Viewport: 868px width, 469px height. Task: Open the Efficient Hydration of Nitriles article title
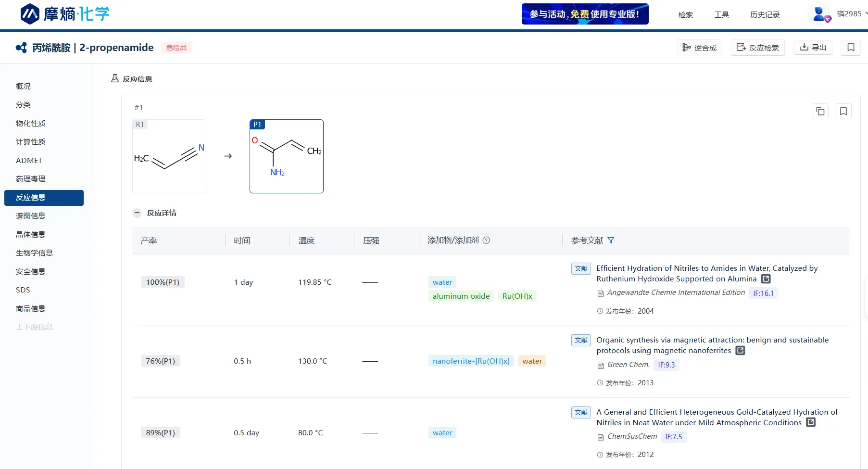tap(707, 273)
